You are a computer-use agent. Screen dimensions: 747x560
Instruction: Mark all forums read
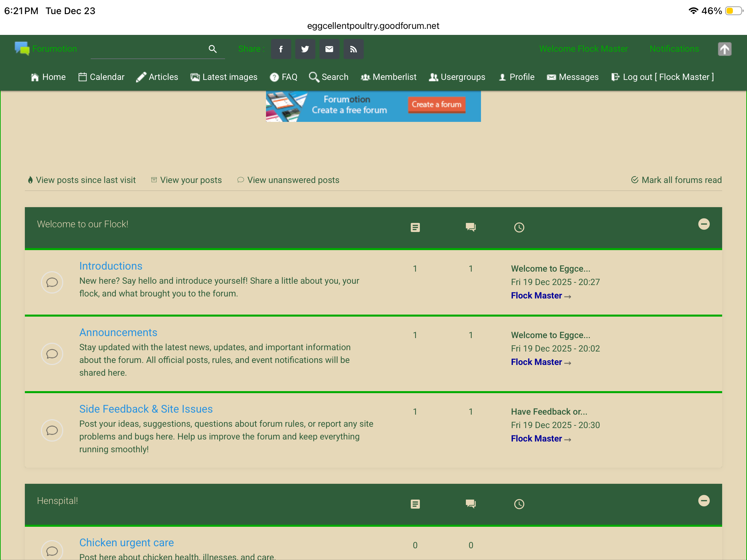point(676,180)
